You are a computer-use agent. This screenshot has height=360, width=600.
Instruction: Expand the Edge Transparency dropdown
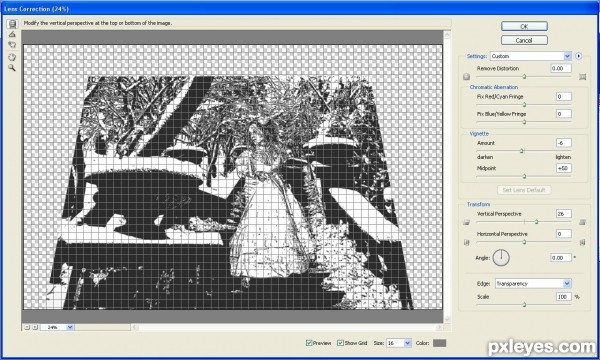tap(533, 283)
